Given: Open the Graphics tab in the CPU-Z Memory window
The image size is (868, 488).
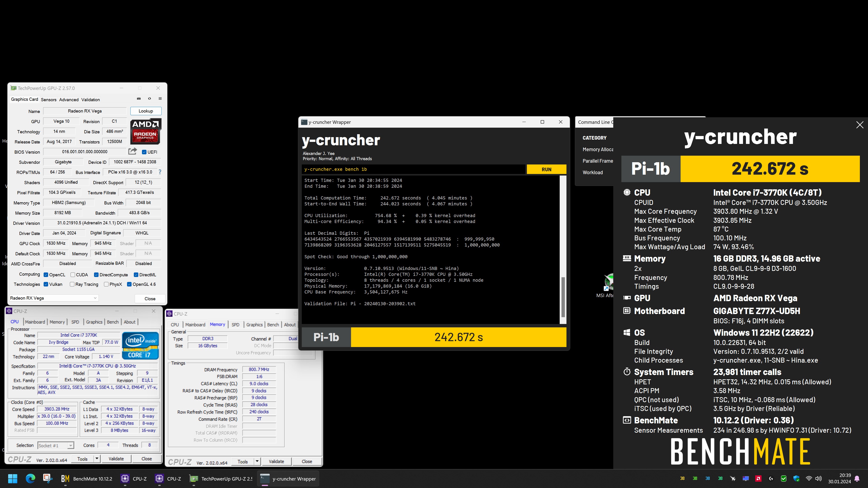Looking at the screenshot, I should coord(254,325).
